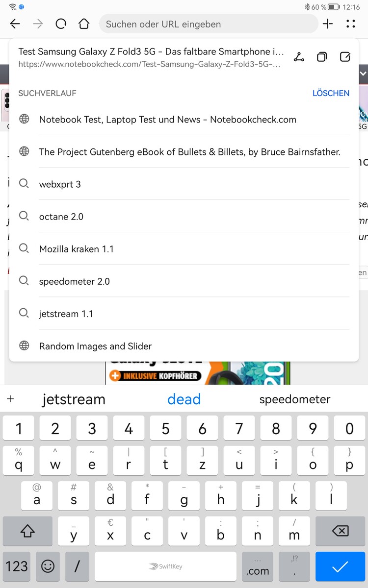
Task: Choose the 'dead' keyboard suggestion
Action: (x=184, y=399)
